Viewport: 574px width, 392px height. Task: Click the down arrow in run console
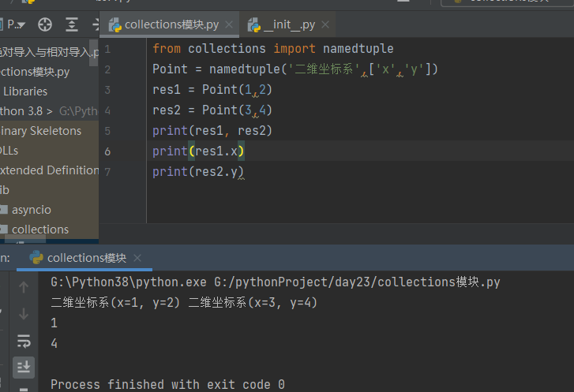coord(24,314)
